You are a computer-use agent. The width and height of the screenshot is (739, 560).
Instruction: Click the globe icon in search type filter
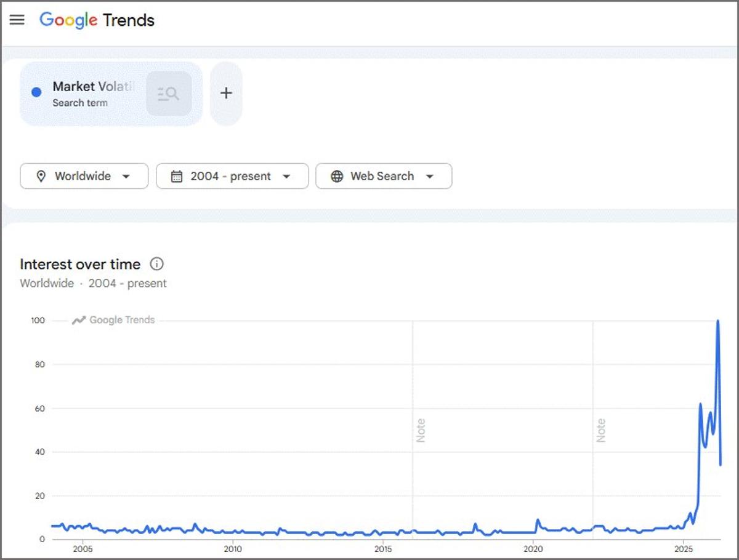[337, 177]
